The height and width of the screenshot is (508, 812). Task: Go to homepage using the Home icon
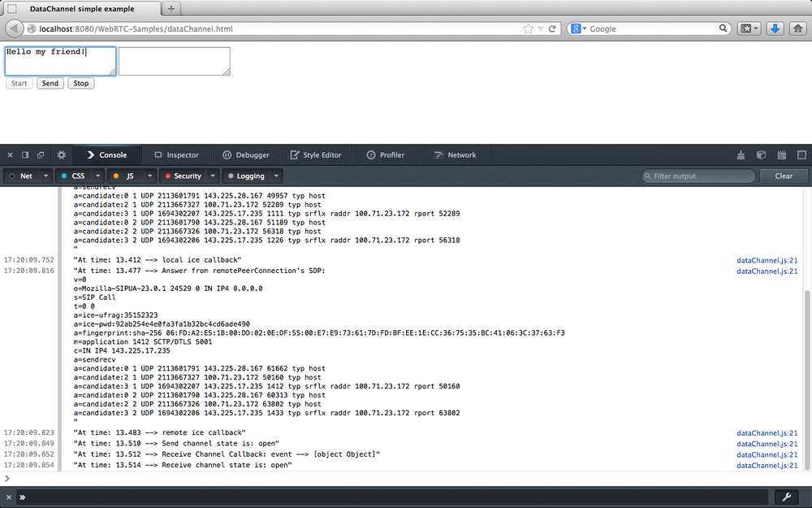point(797,28)
